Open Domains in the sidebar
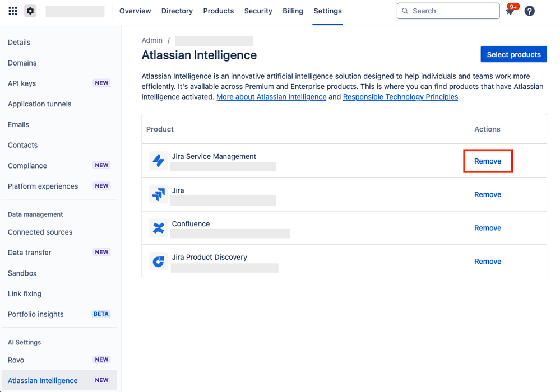Screen dimensions: 560x392 [x=22, y=63]
